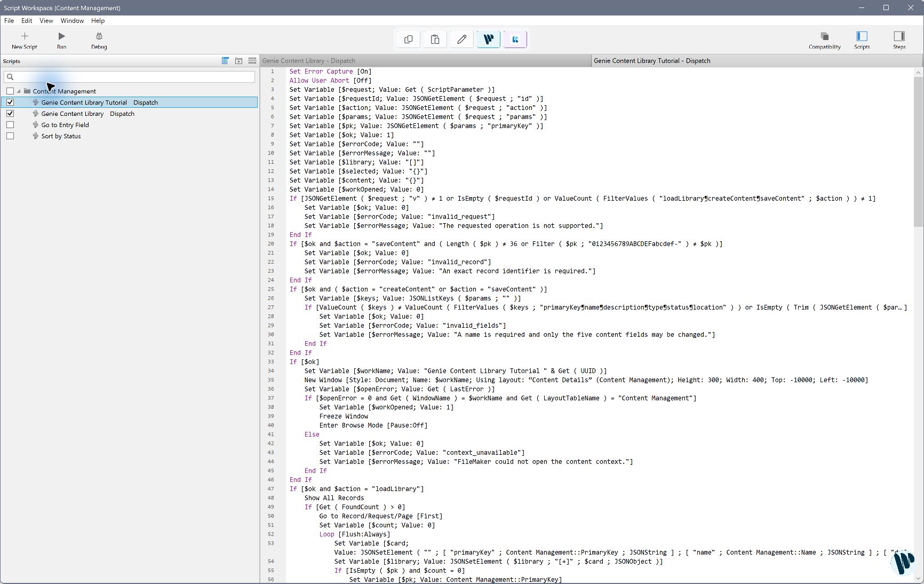
Task: Open the Edit menu
Action: coord(27,21)
